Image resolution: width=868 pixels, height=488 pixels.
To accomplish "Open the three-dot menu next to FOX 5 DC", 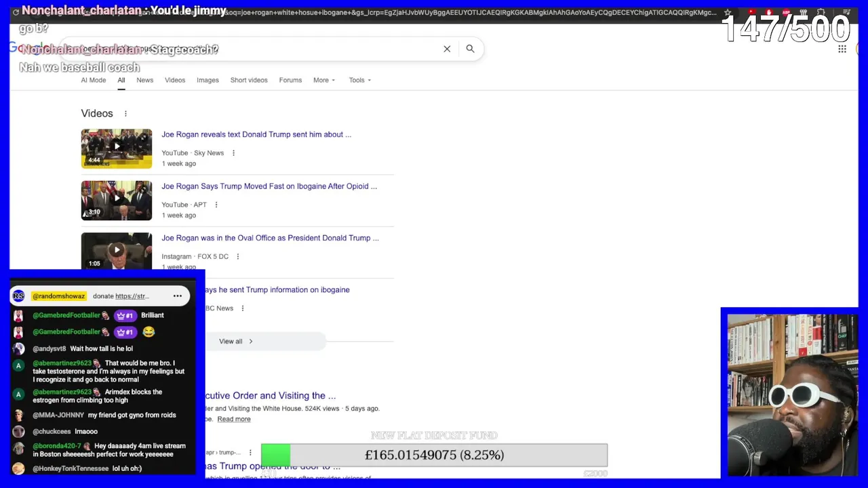I will (238, 257).
